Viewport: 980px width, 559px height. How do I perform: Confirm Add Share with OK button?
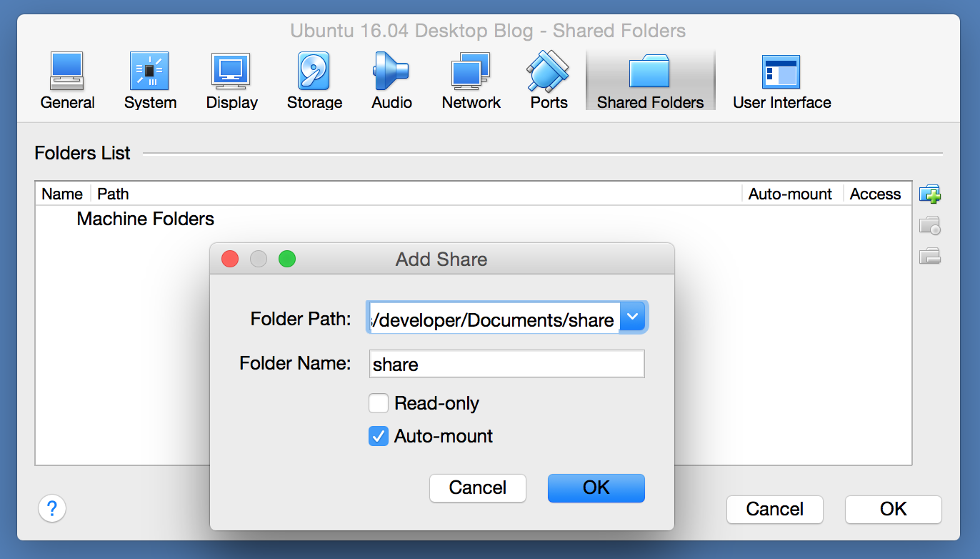(x=596, y=488)
